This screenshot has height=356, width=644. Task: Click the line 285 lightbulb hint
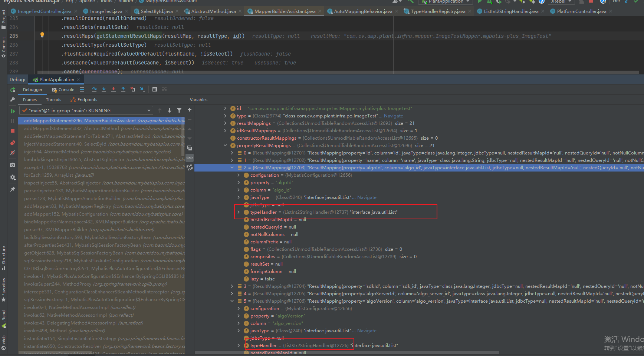click(42, 35)
